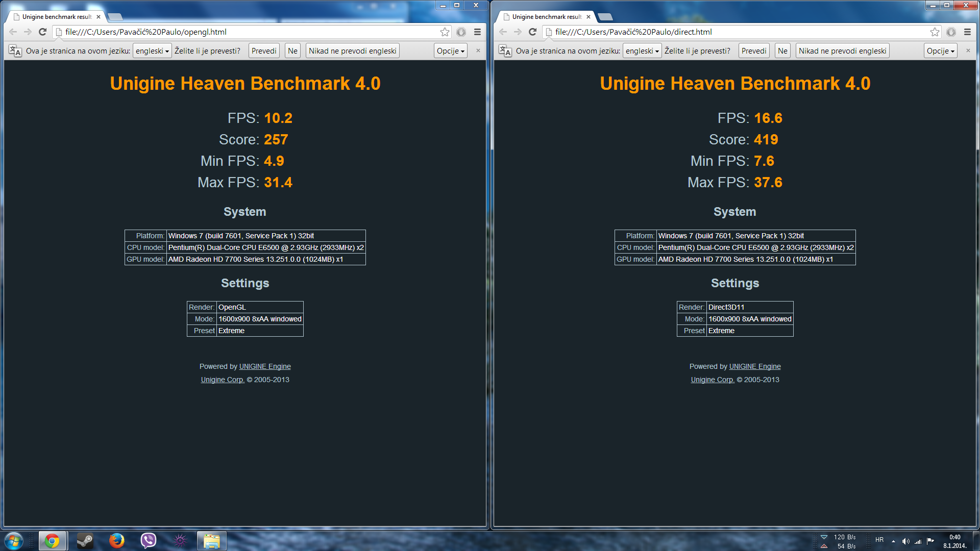Click Ne button in left window
The width and height of the screenshot is (980, 551).
point(292,51)
